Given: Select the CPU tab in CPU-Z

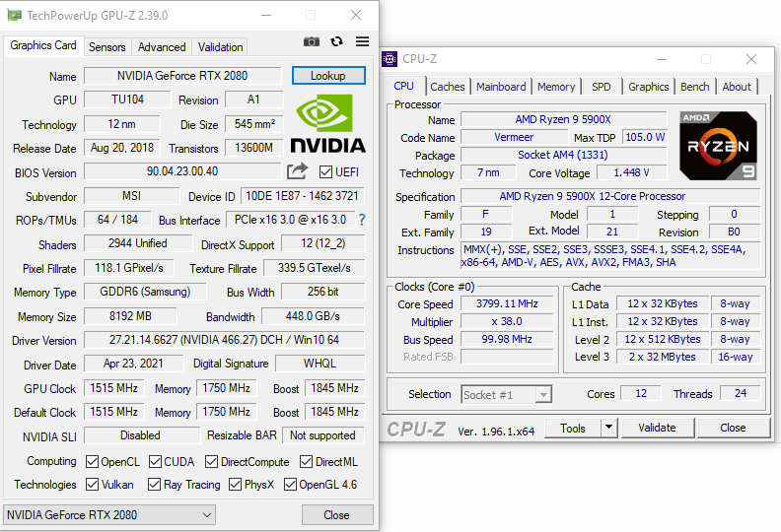Looking at the screenshot, I should point(404,86).
